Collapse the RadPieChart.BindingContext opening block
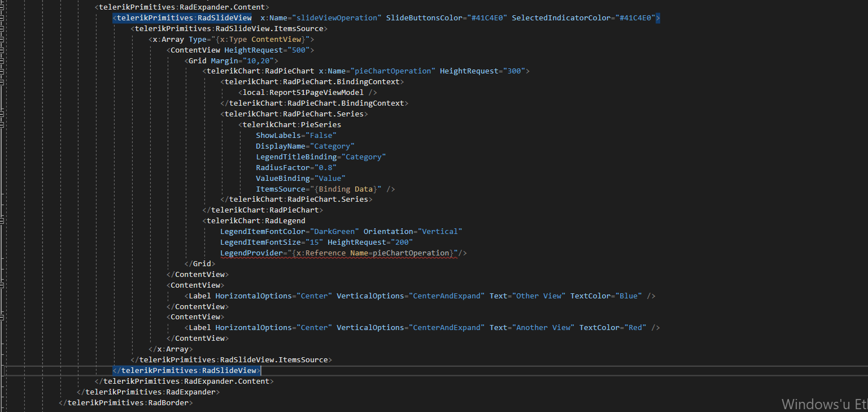 (x=3, y=82)
